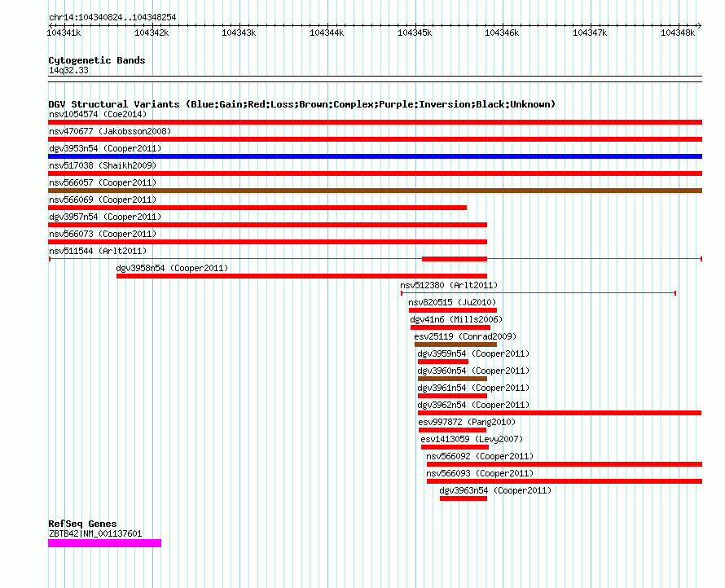Click the nsv470677 (Jakobsson2008) label
The image size is (725, 588).
pos(110,131)
